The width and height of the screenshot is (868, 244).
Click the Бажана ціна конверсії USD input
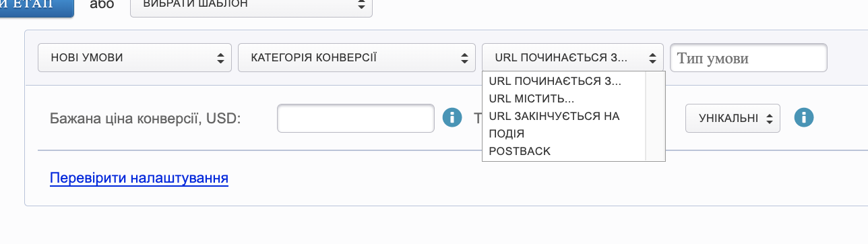(x=356, y=118)
